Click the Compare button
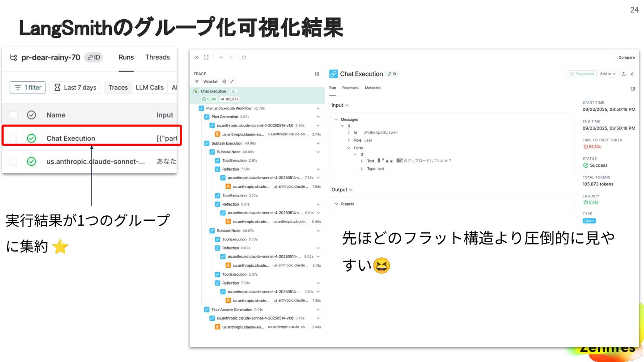The image size is (644, 362). coord(627,57)
